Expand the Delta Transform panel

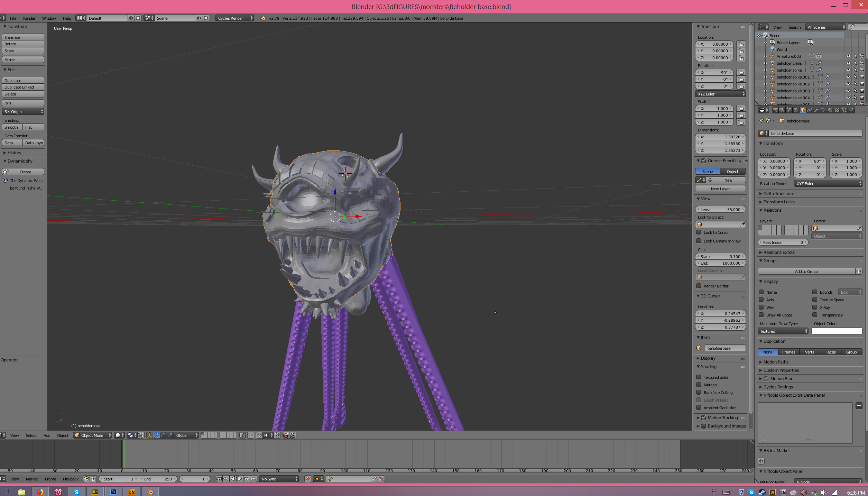[779, 193]
